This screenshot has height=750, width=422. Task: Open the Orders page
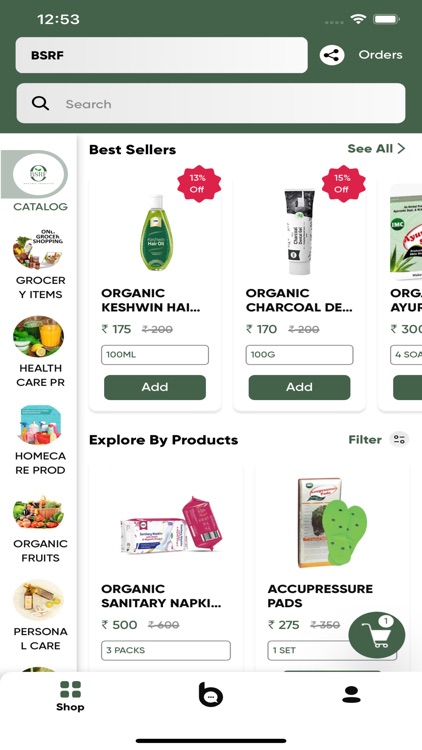[x=380, y=55]
